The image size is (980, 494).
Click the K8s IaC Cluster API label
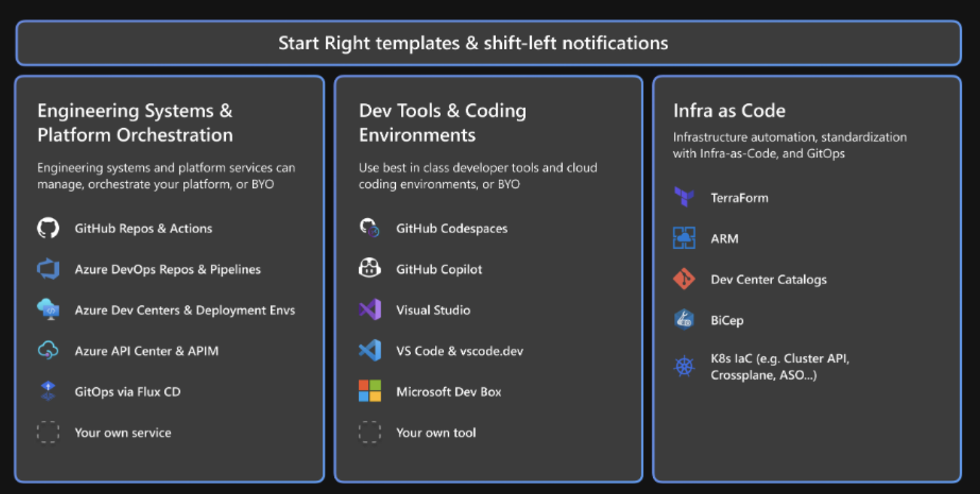pos(780,367)
